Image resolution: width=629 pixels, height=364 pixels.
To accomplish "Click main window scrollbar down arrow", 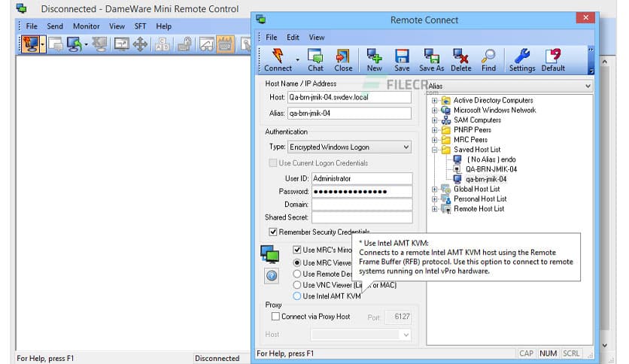I will (x=604, y=345).
